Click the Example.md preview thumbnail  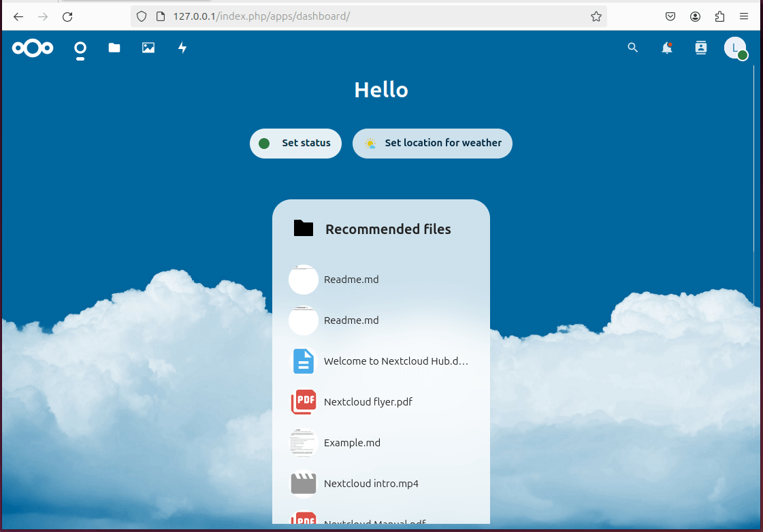304,443
